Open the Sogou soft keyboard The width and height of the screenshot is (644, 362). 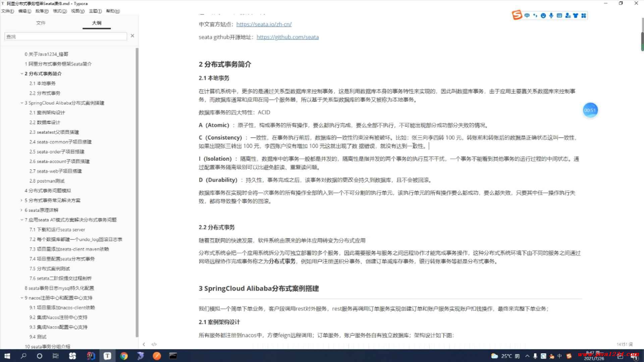(x=559, y=15)
